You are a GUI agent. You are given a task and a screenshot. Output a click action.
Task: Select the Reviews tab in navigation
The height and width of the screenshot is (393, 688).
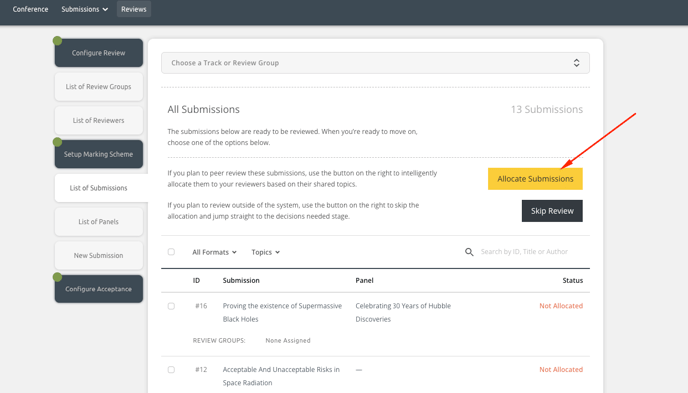[x=134, y=9]
